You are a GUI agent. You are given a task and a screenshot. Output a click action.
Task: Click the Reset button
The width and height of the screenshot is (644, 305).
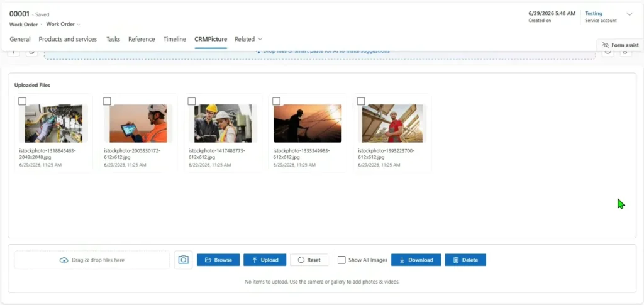(309, 260)
